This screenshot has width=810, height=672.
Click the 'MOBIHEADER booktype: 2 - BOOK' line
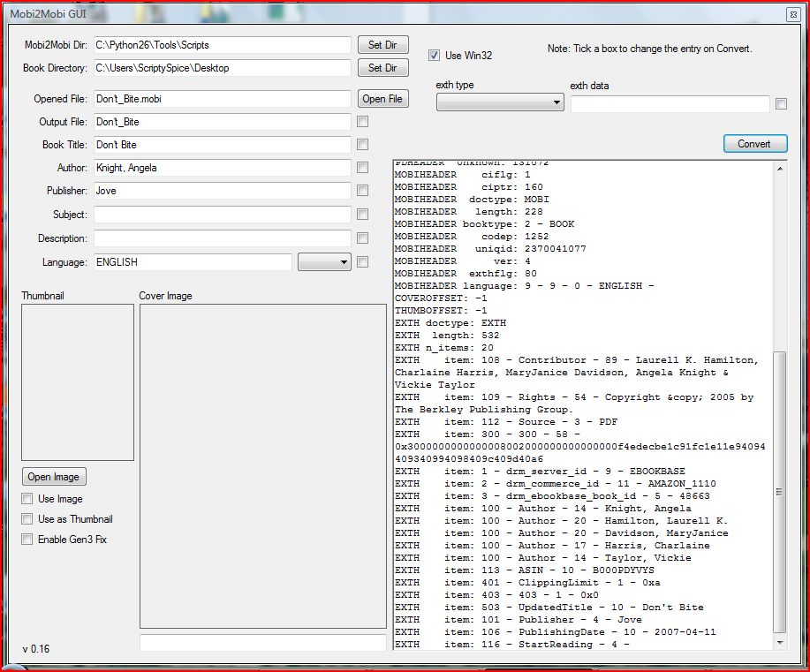pos(485,223)
